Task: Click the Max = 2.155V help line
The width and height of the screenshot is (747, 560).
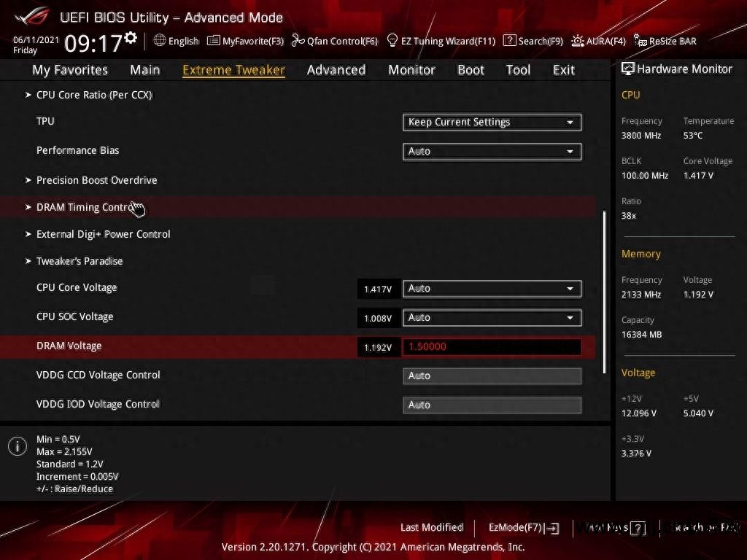Action: [64, 451]
